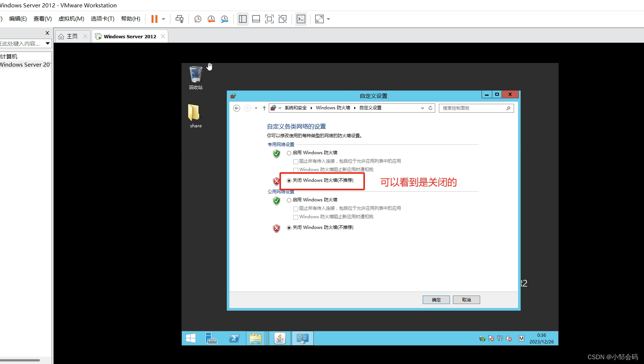Click the muted volume tray icon
Screen dimensions: 644x364
pyautogui.click(x=509, y=338)
